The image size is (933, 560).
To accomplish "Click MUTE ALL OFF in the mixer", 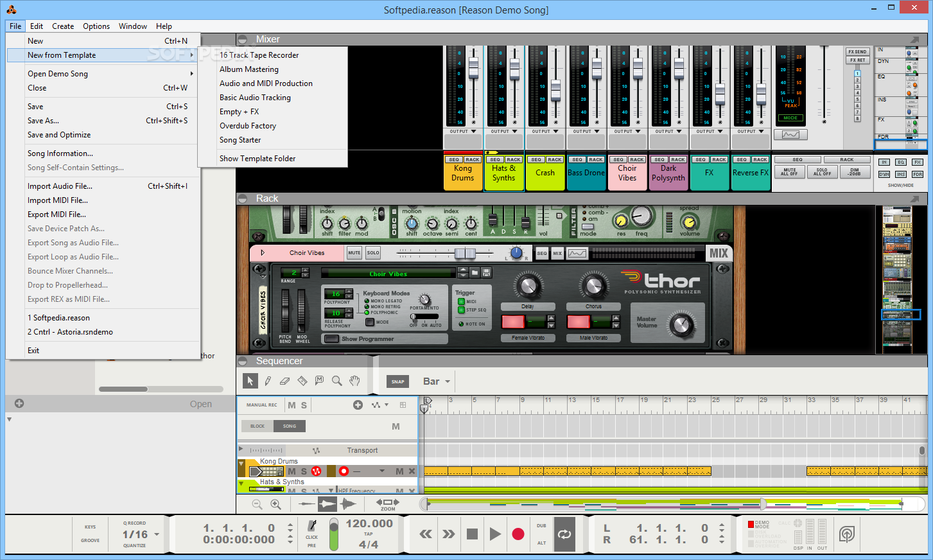I will pos(789,172).
